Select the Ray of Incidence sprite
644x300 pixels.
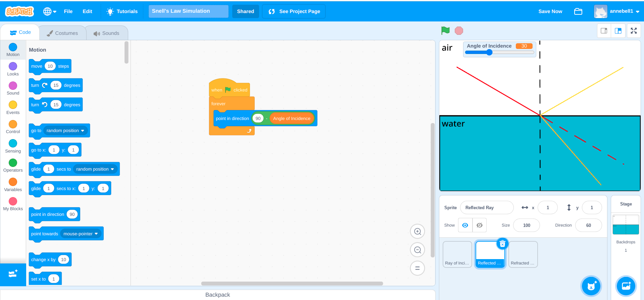point(457,254)
